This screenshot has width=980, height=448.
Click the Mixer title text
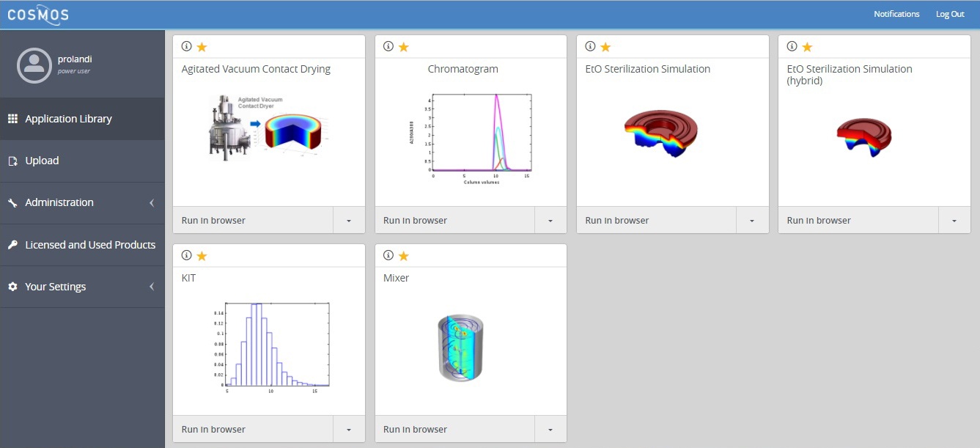pyautogui.click(x=396, y=278)
